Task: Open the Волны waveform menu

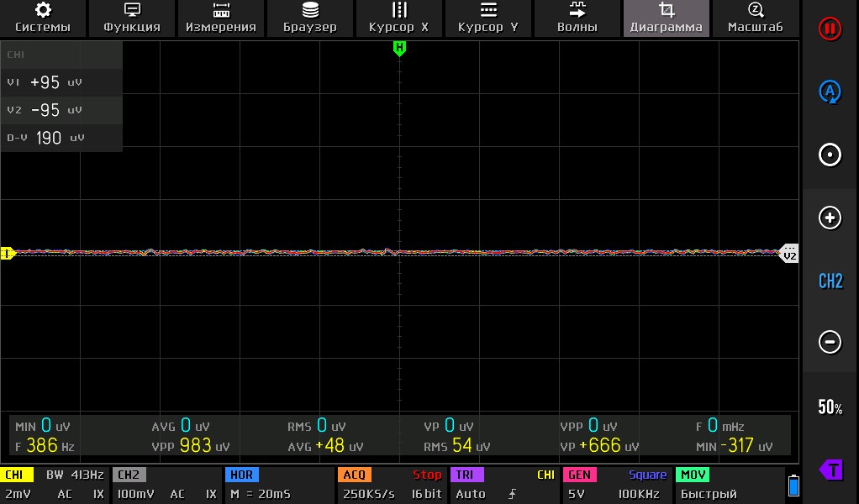Action: click(x=577, y=18)
